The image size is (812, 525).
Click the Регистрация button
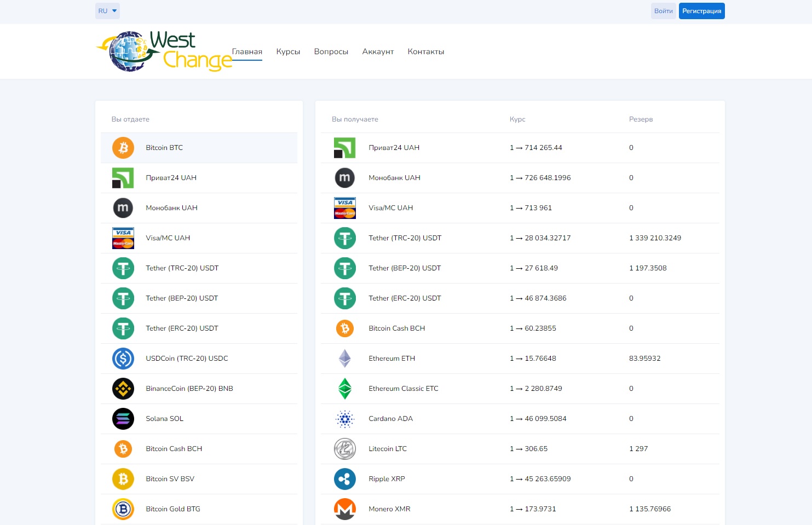click(x=701, y=11)
